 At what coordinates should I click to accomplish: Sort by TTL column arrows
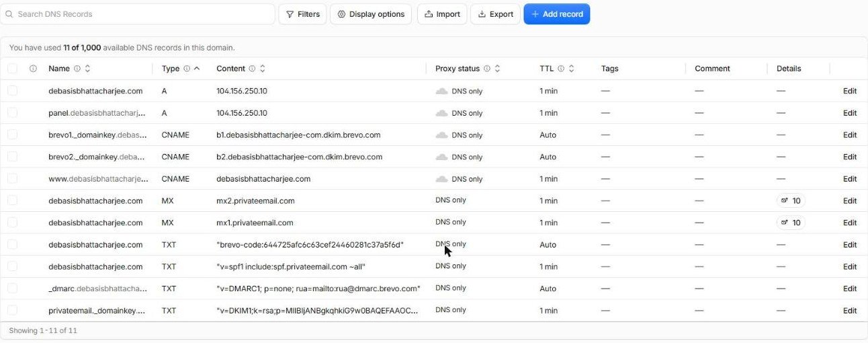(x=572, y=69)
